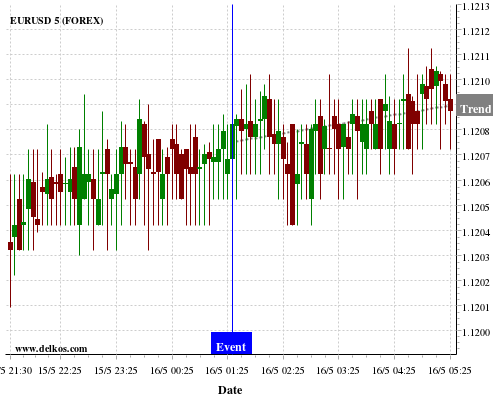Click the 1.1204 price axis label
This screenshot has width=500, height=400.
[476, 232]
